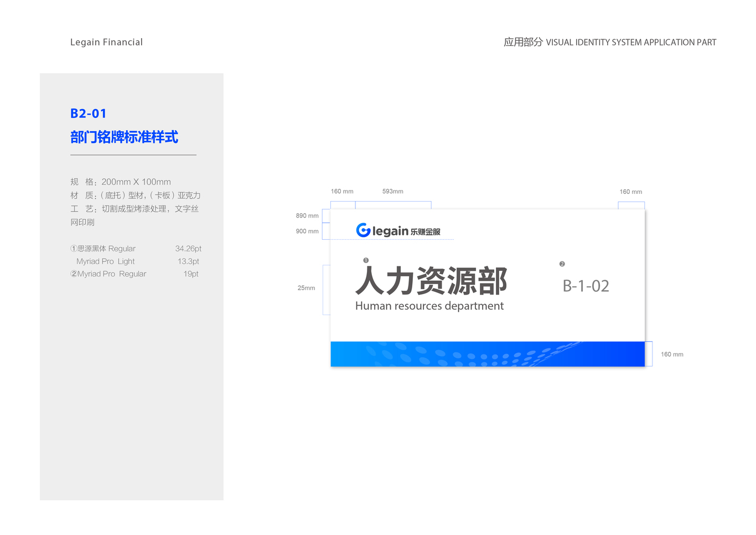
Task: Click the 材质 material specification line
Action: click(x=136, y=195)
